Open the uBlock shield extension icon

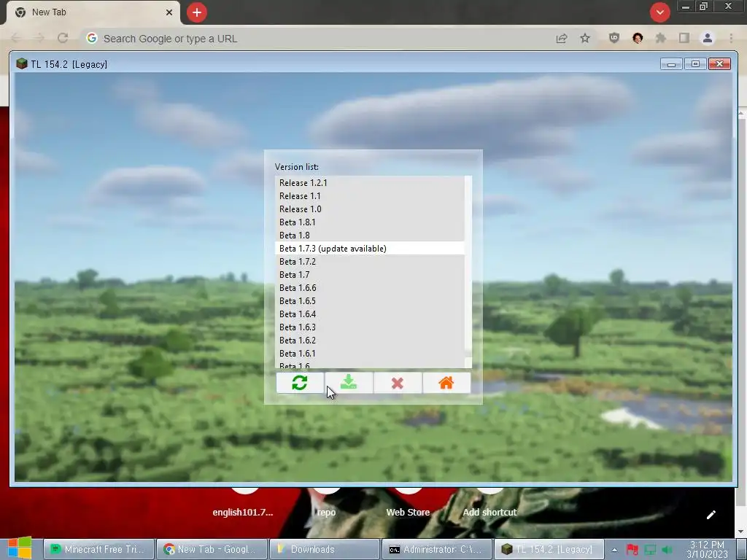coord(614,38)
